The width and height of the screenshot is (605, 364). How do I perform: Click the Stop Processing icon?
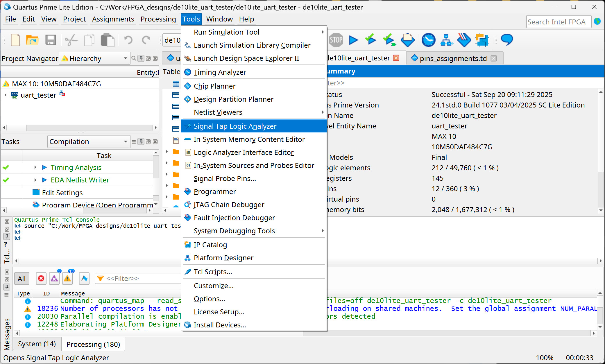(x=336, y=40)
